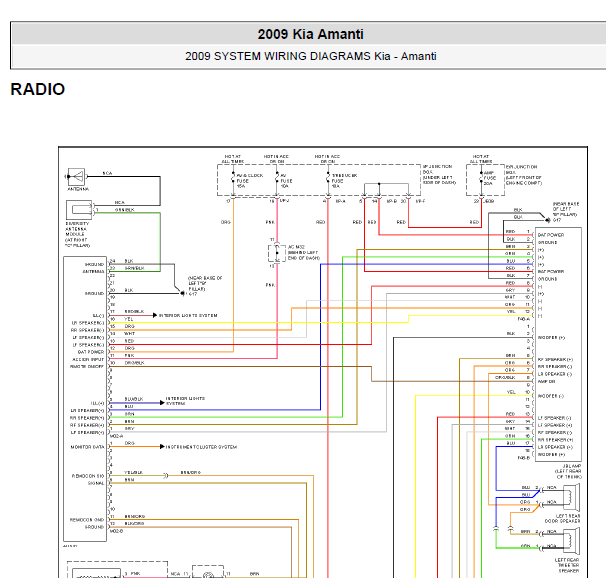Image resolution: width=606 pixels, height=578 pixels.
Task: Click the AMP fuse 20A symbol
Action: pos(482,179)
